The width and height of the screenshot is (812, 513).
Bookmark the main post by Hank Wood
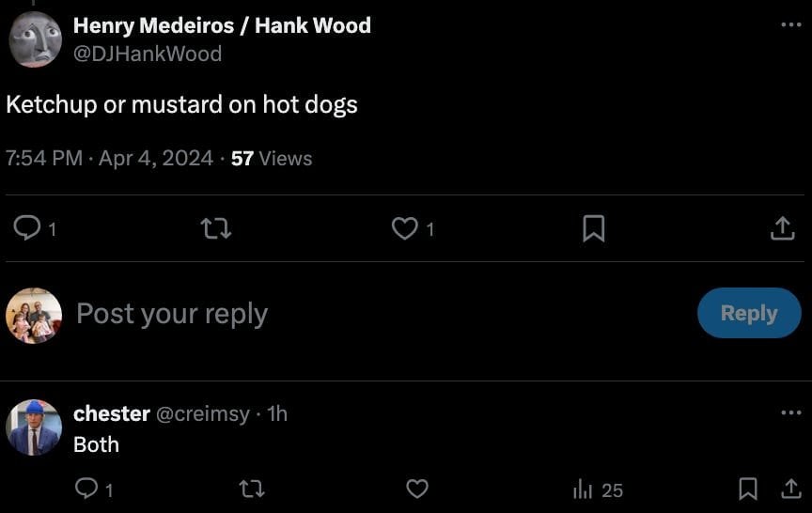tap(594, 228)
